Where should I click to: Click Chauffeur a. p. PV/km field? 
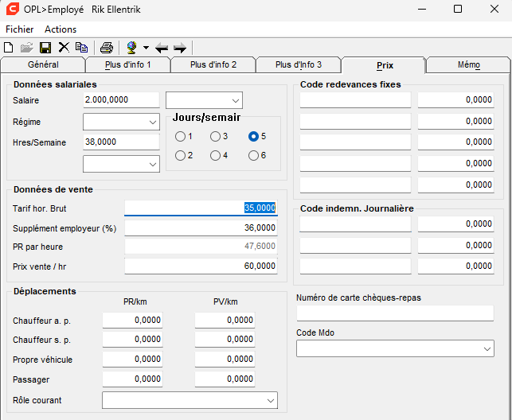point(225,321)
